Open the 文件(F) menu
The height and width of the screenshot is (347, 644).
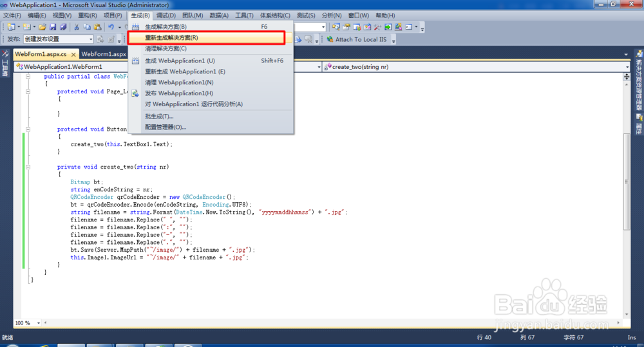click(12, 15)
